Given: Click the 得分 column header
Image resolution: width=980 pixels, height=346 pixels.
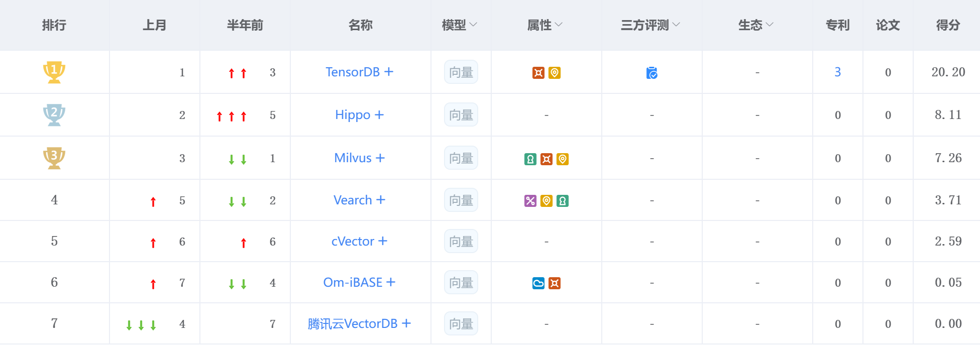Looking at the screenshot, I should [x=948, y=25].
